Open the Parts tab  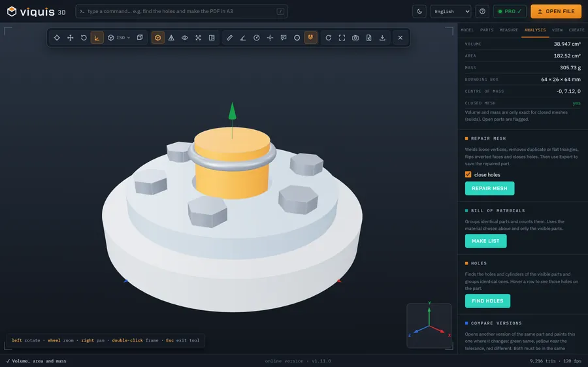click(487, 30)
